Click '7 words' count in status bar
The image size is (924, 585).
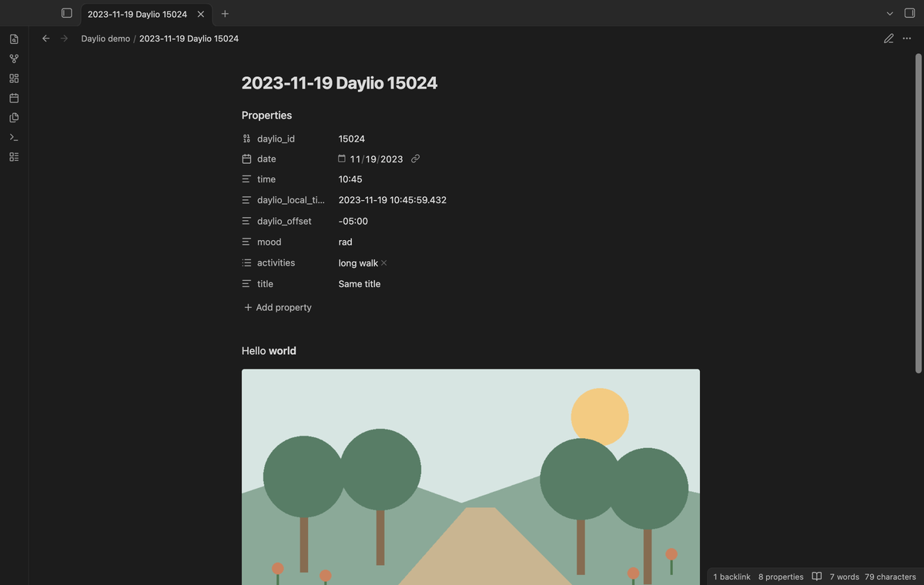click(844, 577)
